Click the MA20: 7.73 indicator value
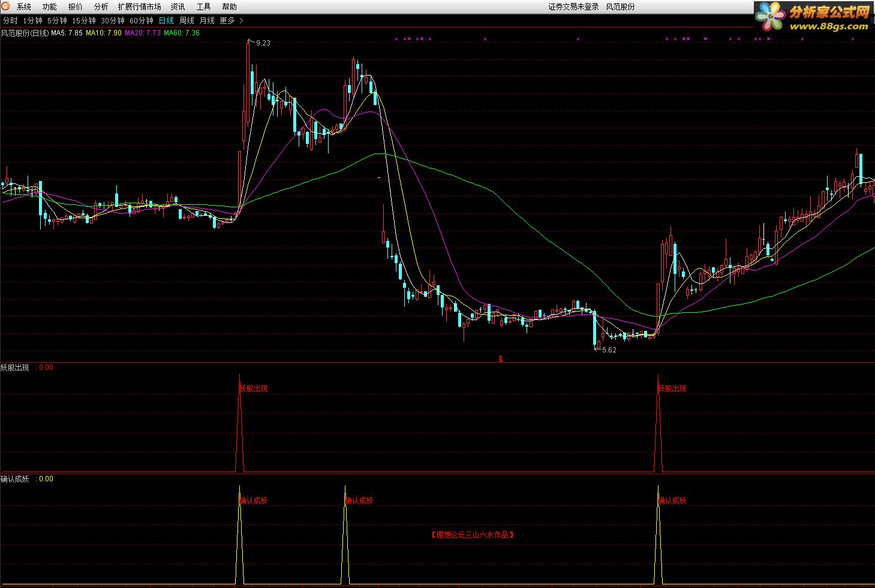The image size is (875, 588). click(143, 33)
